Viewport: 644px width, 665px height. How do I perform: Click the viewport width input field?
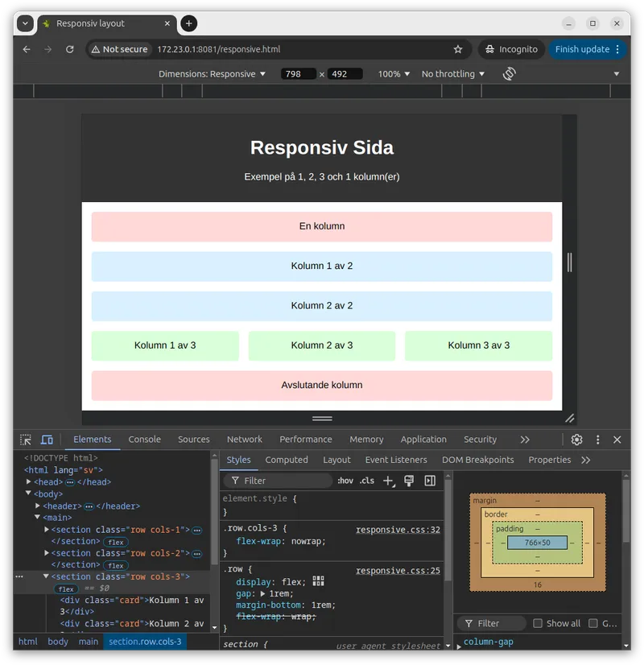299,74
